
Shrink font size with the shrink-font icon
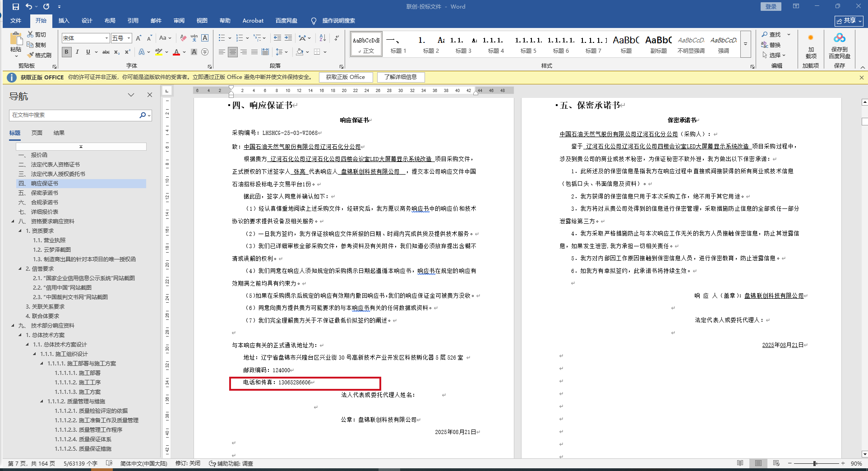149,38
